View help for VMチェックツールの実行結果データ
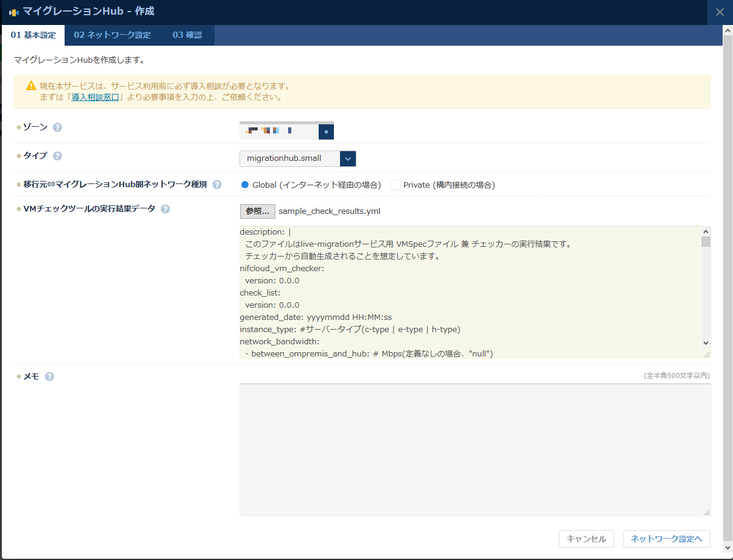The width and height of the screenshot is (733, 560). pos(165,208)
